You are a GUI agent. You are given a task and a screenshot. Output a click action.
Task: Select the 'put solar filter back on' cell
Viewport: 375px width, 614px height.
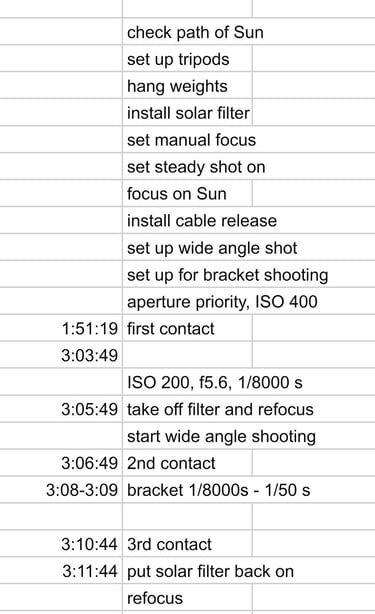pyautogui.click(x=187, y=571)
